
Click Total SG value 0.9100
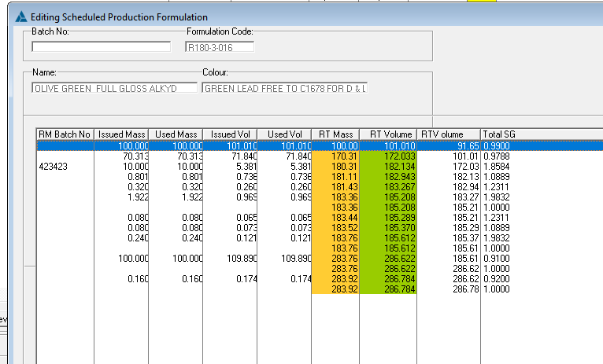click(x=497, y=259)
